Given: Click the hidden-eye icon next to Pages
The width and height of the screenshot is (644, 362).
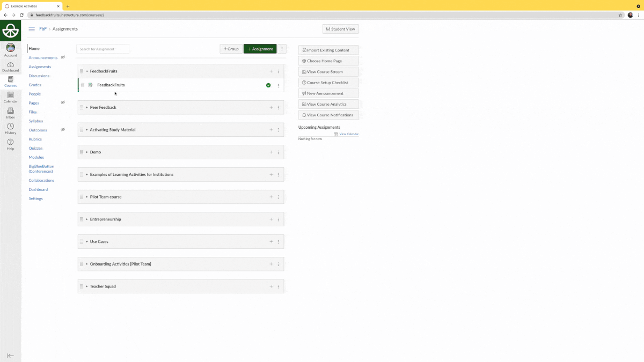Looking at the screenshot, I should coord(63,102).
